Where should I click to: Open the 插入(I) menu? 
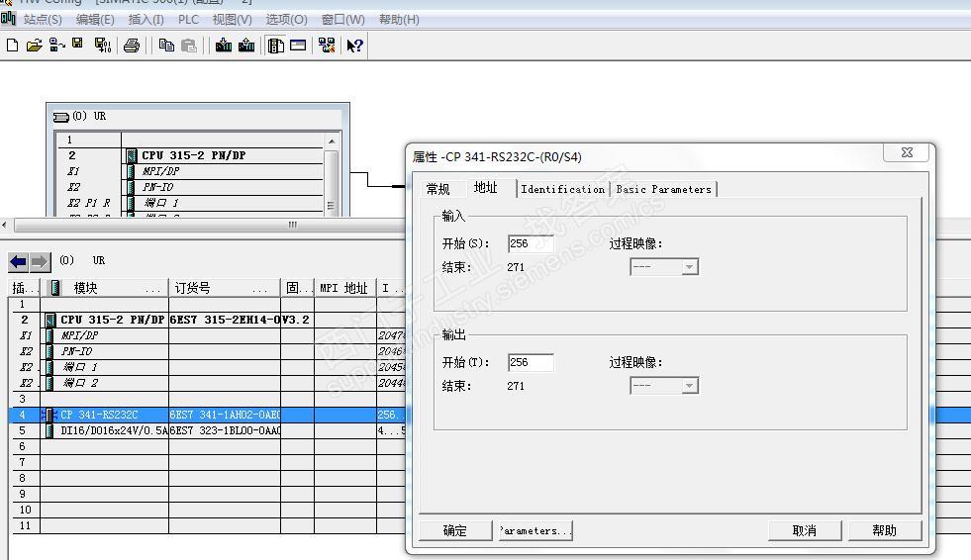[x=146, y=20]
